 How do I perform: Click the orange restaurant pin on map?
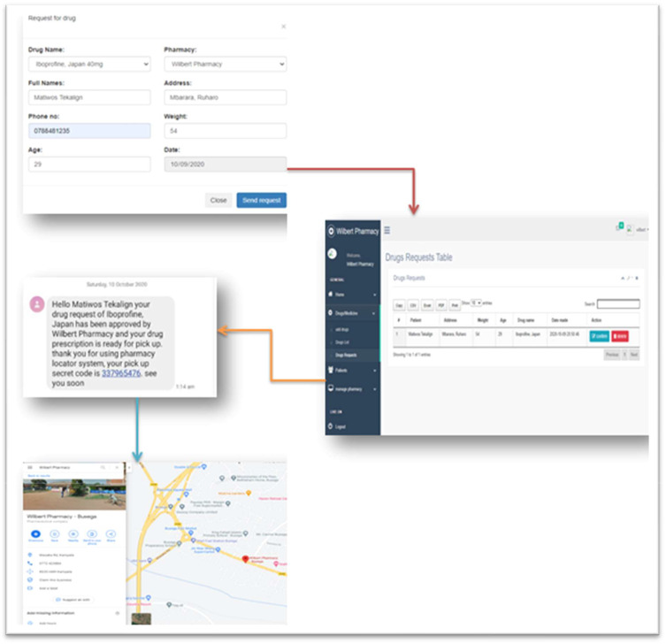pos(249,493)
